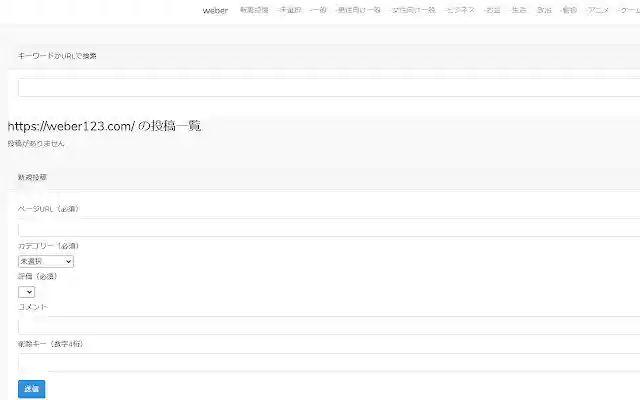Screen dimensions: 640x400
Task: Expand the 評価 rating dropdown
Action: pyautogui.click(x=27, y=292)
